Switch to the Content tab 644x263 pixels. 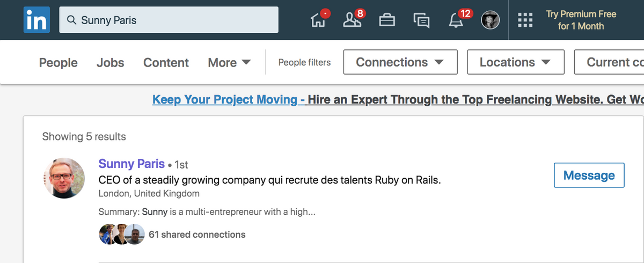[x=166, y=63]
